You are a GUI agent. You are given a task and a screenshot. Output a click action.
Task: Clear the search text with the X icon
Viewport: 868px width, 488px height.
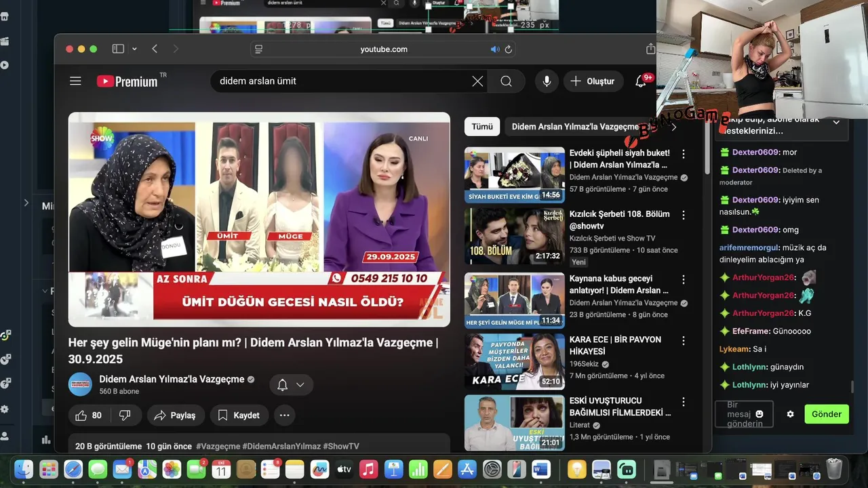tap(477, 81)
